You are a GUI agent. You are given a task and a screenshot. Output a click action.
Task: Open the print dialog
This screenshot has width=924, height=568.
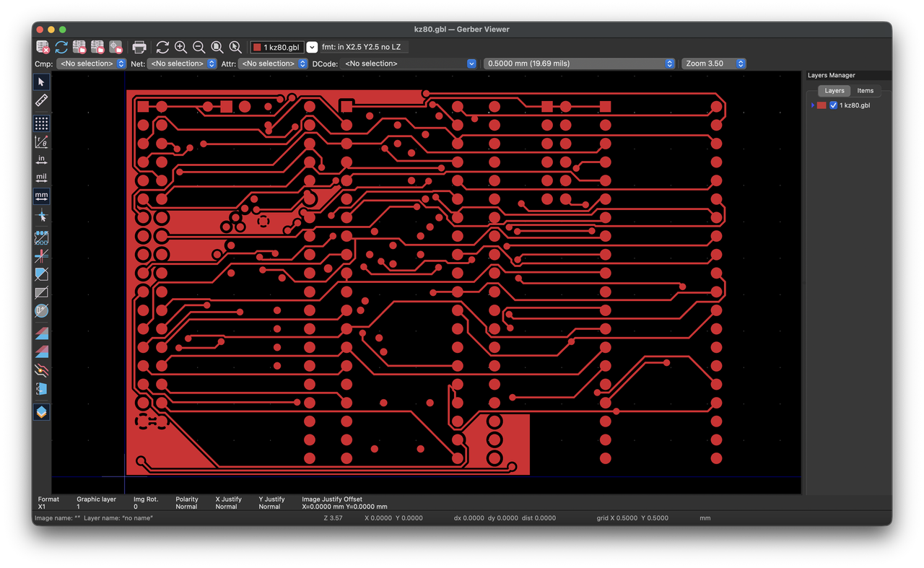point(139,46)
